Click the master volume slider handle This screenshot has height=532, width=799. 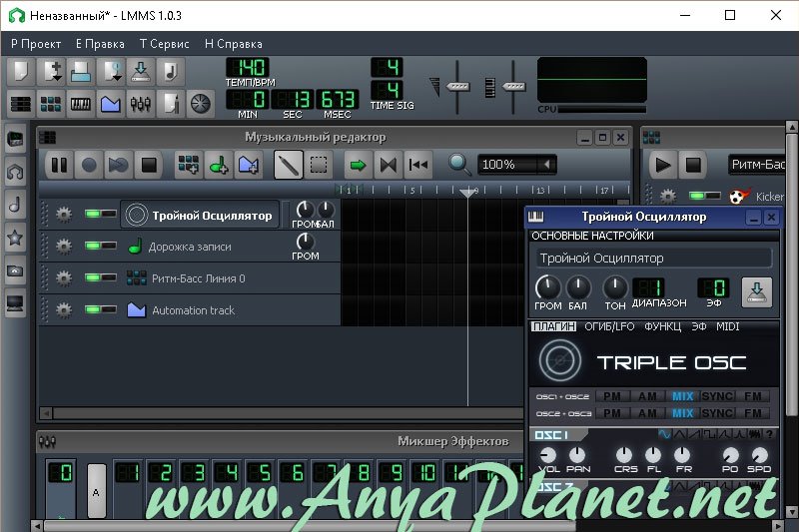pos(457,87)
